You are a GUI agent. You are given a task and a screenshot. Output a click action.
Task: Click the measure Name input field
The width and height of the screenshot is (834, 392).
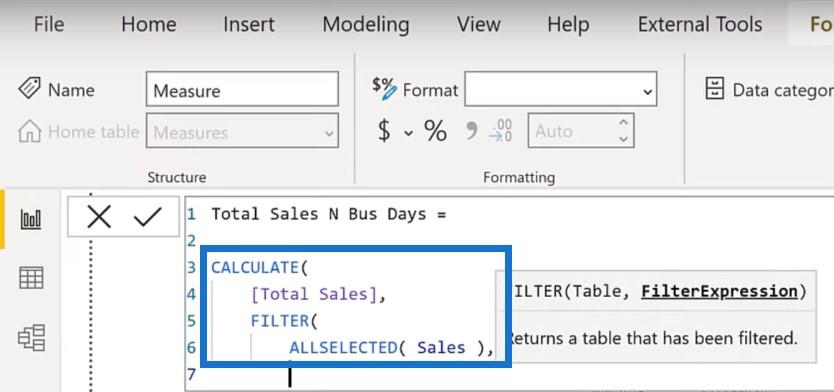pyautogui.click(x=243, y=89)
